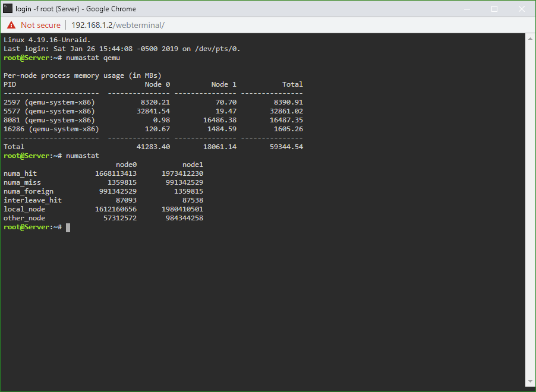Click the value '70.70'
Screen dimensions: 536x392
click(x=226, y=102)
